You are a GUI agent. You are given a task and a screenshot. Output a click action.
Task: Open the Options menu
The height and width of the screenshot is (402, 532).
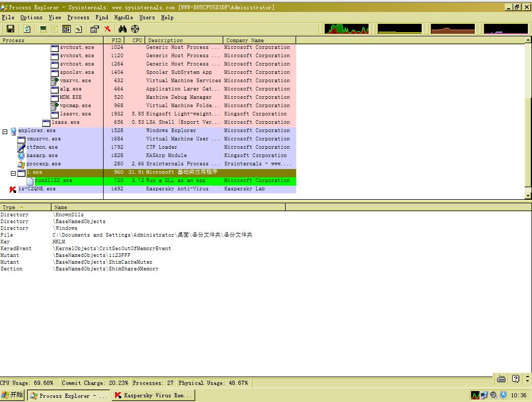coord(31,17)
